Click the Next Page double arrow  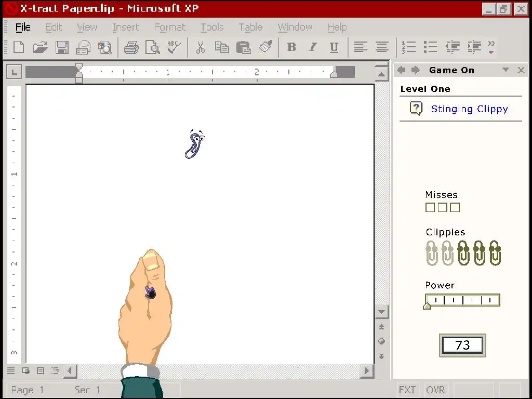point(382,356)
